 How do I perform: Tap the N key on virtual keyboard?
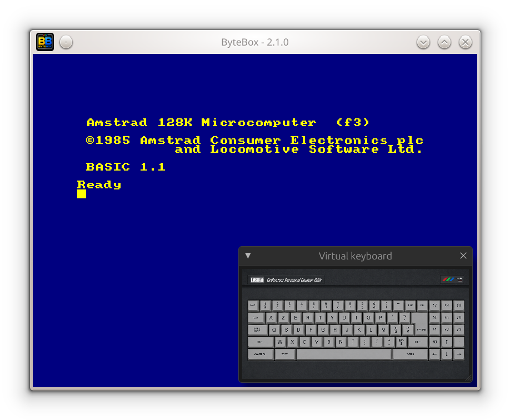[341, 342]
